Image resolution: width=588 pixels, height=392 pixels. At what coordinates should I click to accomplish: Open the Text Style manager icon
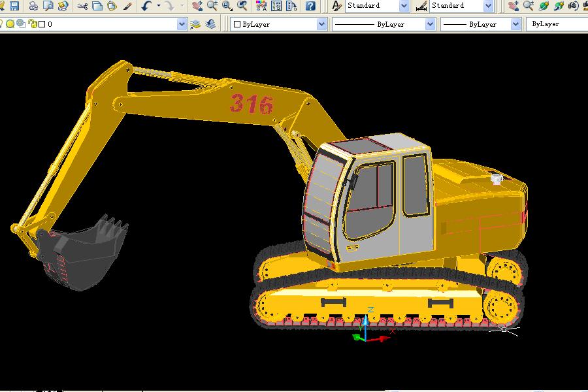(x=336, y=6)
